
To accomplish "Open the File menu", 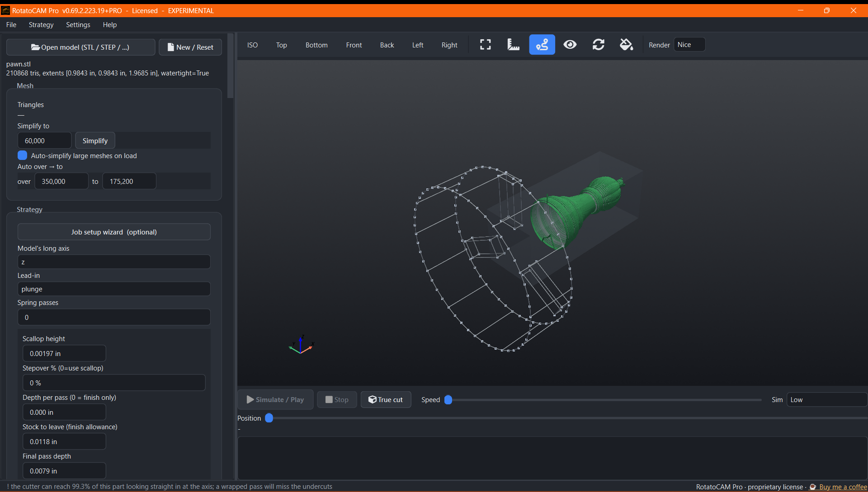I will click(11, 25).
